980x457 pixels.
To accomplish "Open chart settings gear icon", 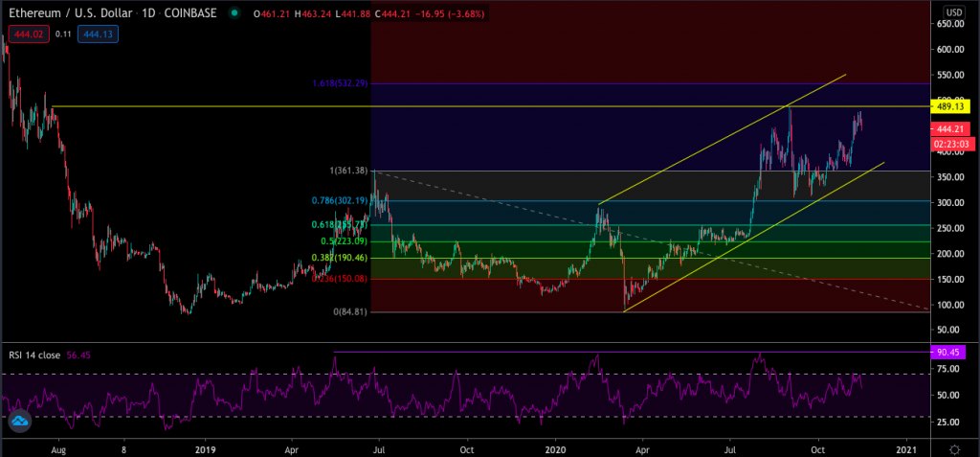I will 954,447.
